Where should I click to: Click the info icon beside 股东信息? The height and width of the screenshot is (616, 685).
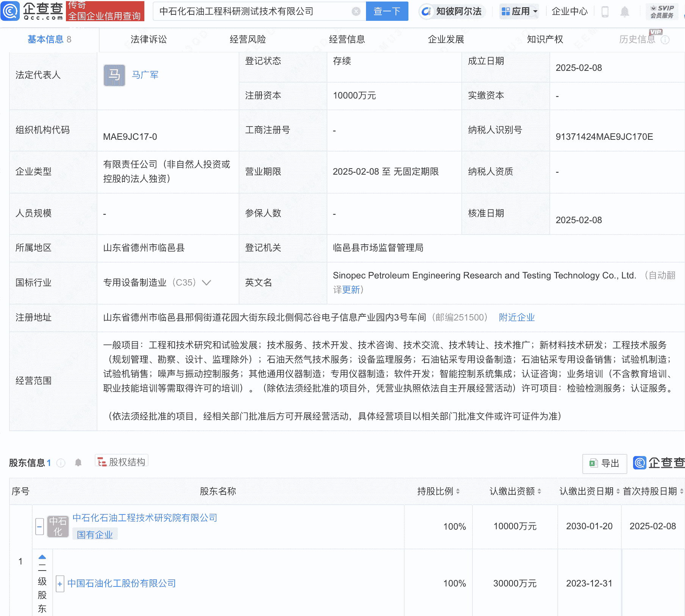click(x=61, y=463)
